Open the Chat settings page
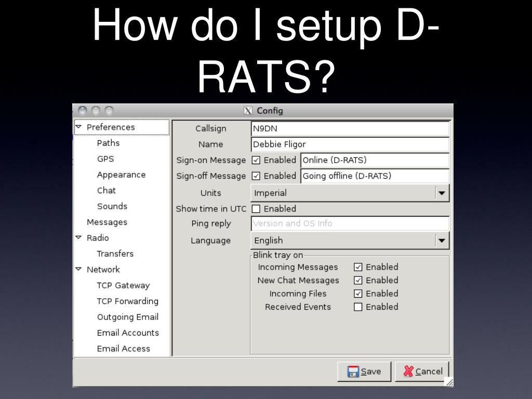532x399 pixels. point(106,190)
